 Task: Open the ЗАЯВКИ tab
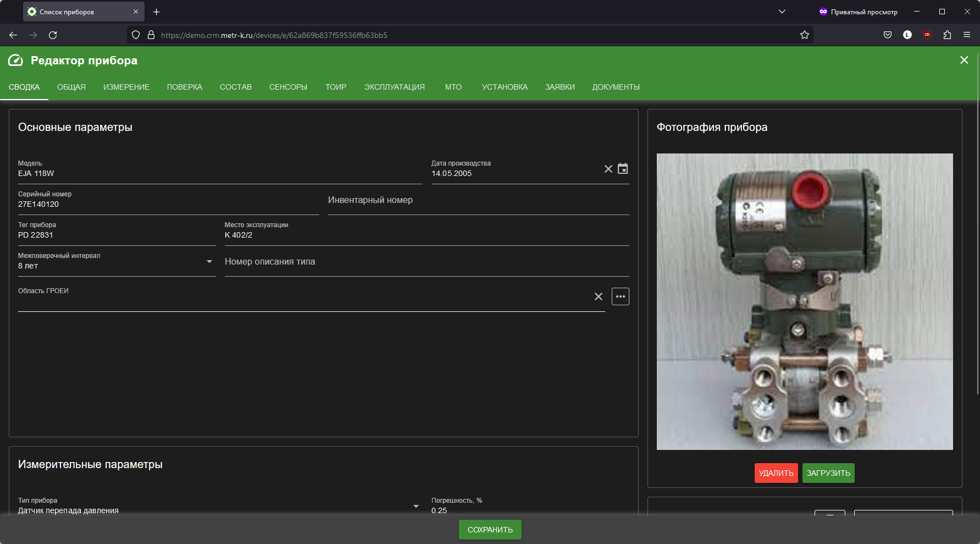coord(560,87)
